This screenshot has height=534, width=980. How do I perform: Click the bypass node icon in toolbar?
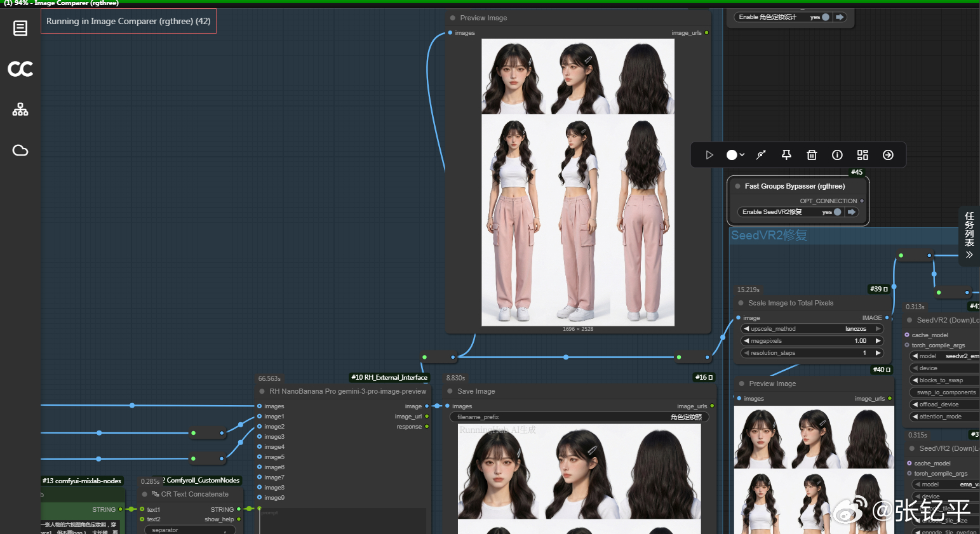click(x=761, y=155)
